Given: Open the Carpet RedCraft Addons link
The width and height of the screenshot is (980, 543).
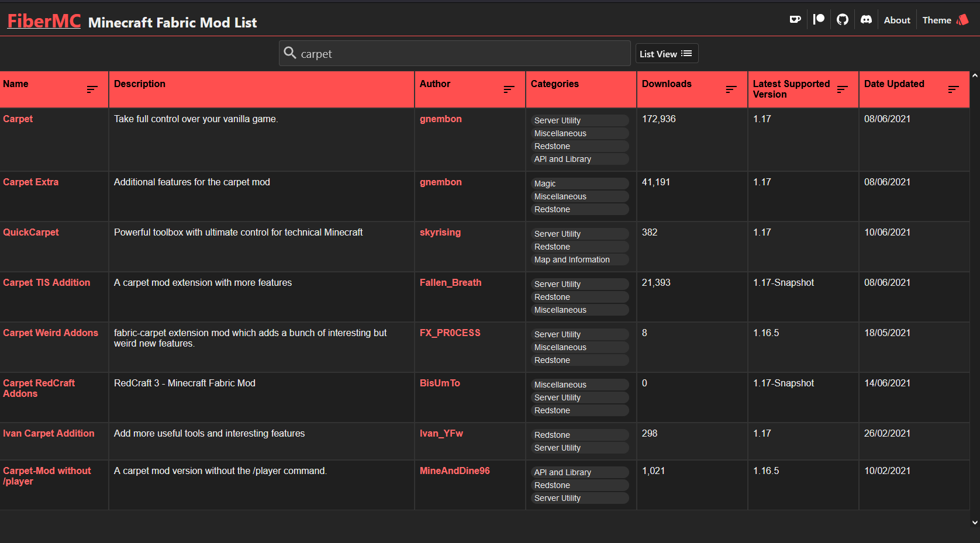Looking at the screenshot, I should click(x=39, y=388).
